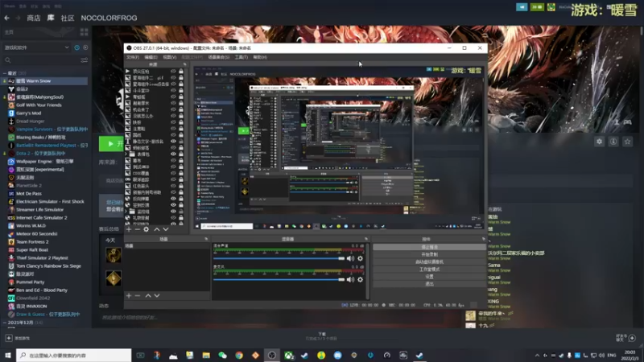
Task: Click Steam recent-activity clock icon
Action: click(76, 47)
